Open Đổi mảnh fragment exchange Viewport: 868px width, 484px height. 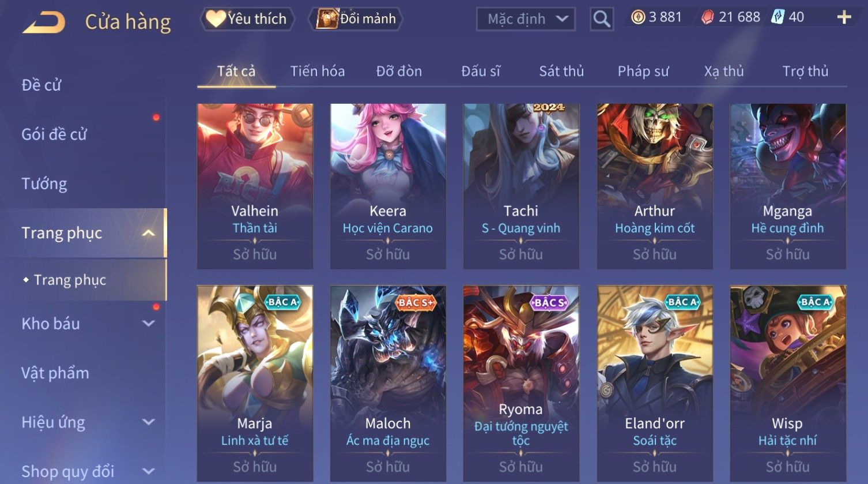(356, 19)
